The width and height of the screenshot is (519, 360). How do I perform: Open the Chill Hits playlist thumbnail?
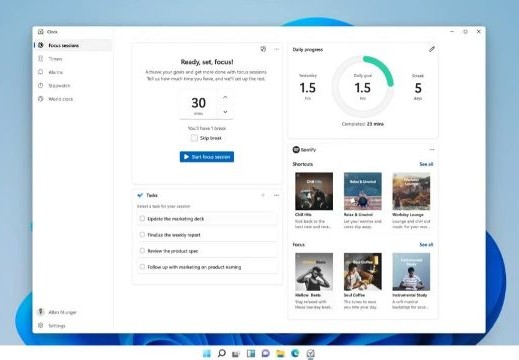coord(314,191)
